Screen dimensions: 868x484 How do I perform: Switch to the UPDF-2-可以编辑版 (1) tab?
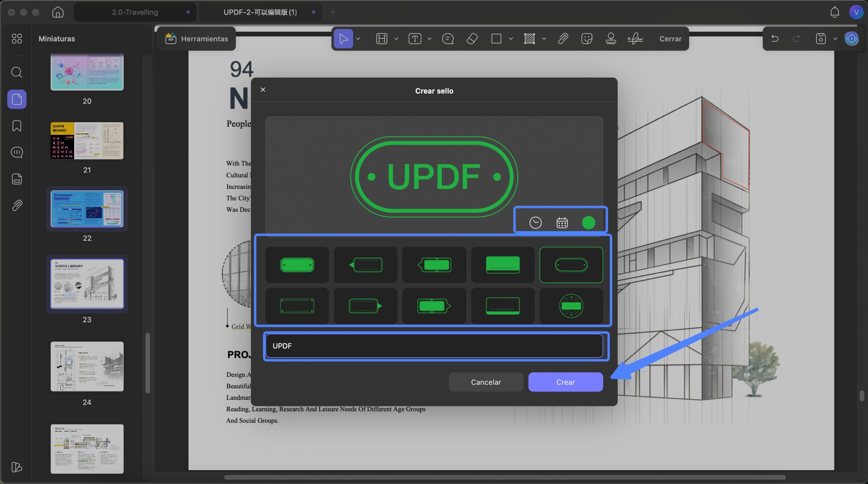point(260,12)
